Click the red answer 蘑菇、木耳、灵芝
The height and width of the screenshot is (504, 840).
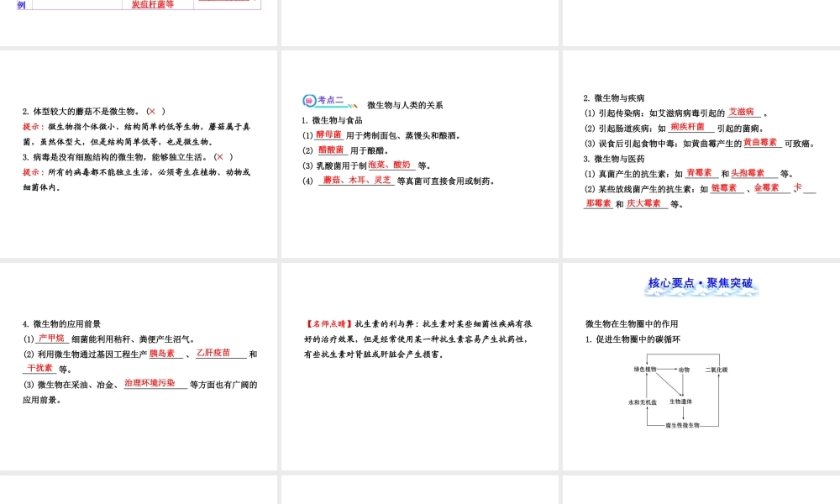coord(356,180)
